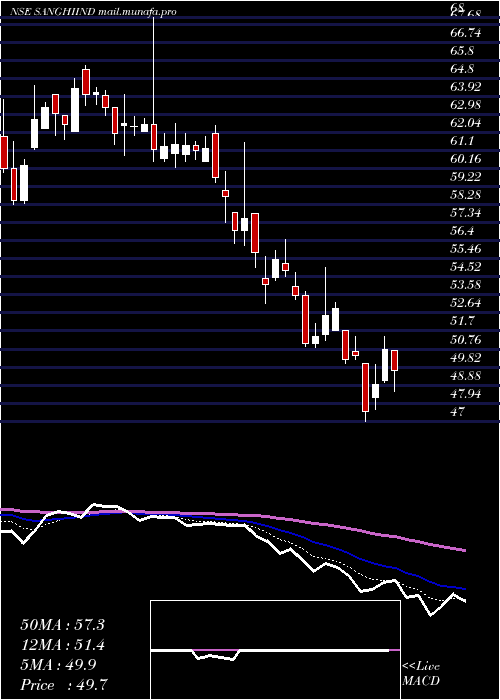Click the 57.34 price axis label

click(465, 213)
